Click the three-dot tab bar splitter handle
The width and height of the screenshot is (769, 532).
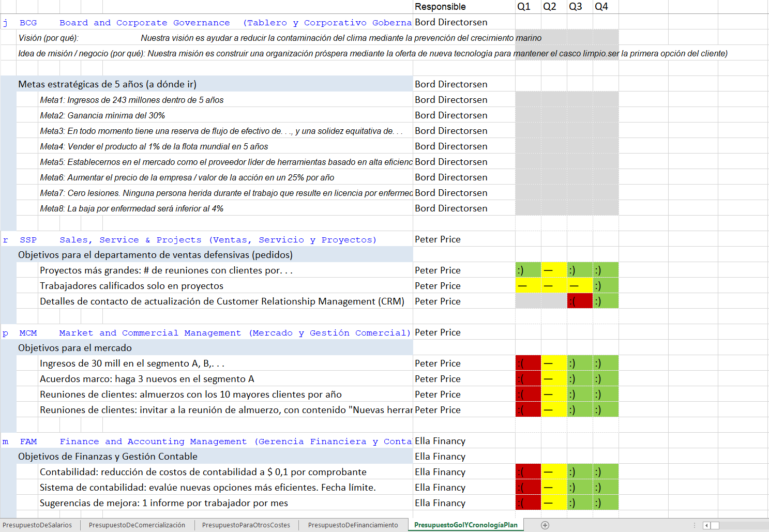tap(694, 525)
